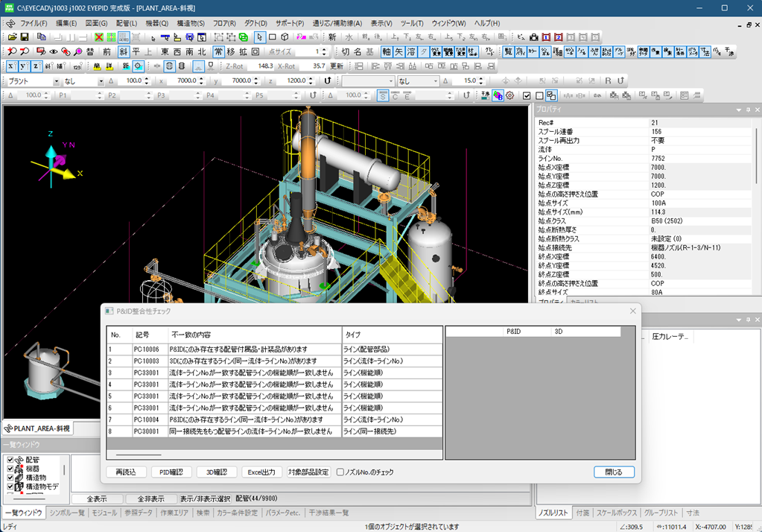Toggle the Z axis lock button

[35, 66]
